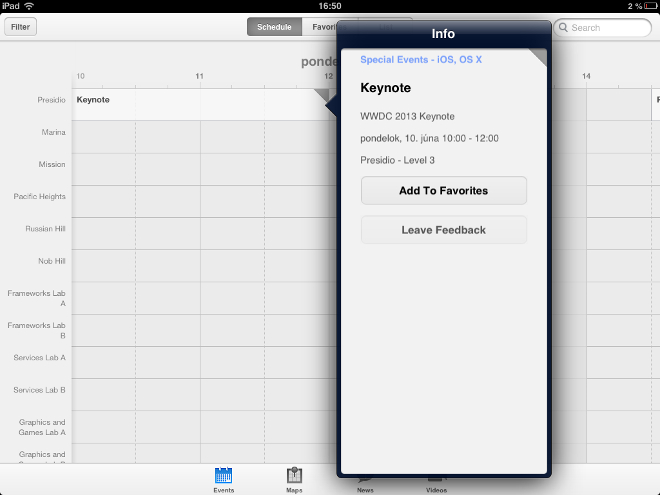Screen dimensions: 660x495
Task: Tap the pondelok, 10. júna 10:00 - 12:00 text
Action: click(x=429, y=138)
